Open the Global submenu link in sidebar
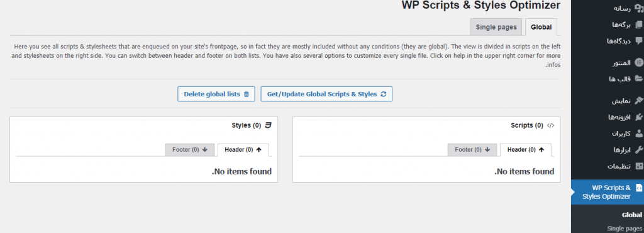 point(631,215)
